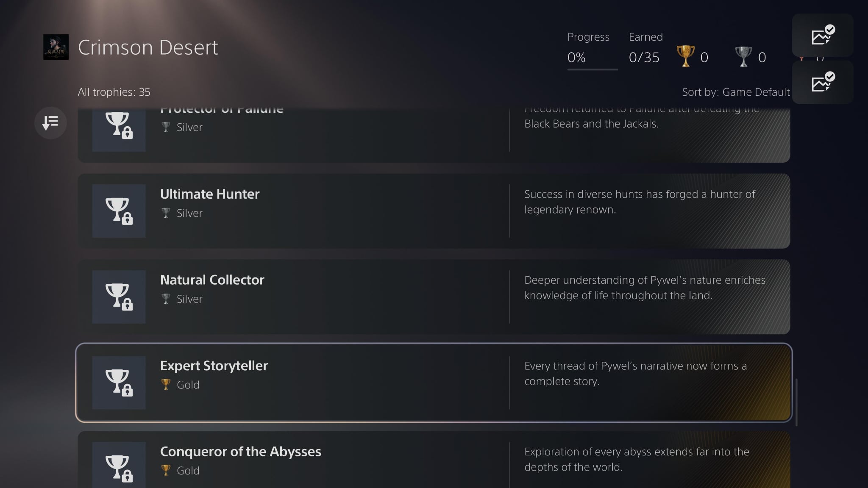868x488 pixels.
Task: Click the progress percentage bar
Action: click(x=592, y=69)
